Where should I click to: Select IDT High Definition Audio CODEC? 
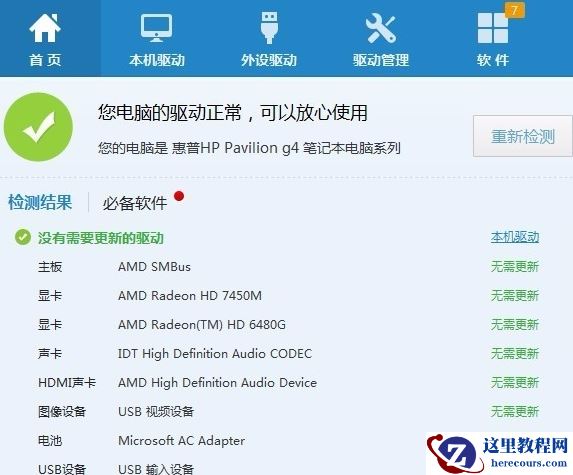(x=215, y=353)
